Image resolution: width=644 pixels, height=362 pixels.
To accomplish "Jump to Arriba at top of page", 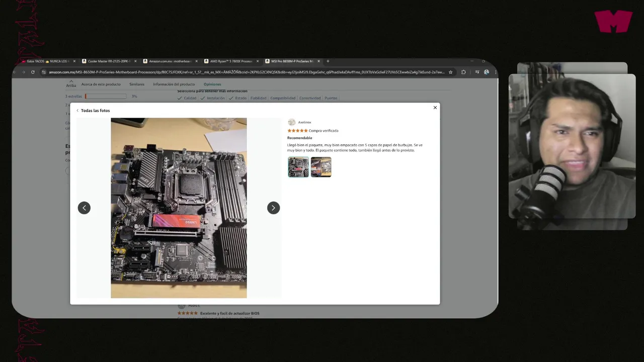I will point(71,83).
